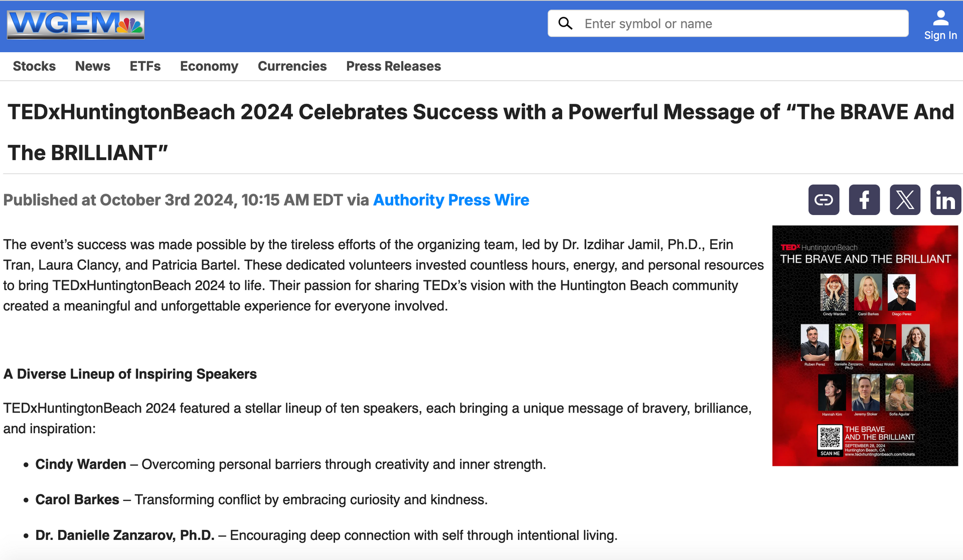Click Cindy Warden's photo in the poster
The height and width of the screenshot is (560, 963).
click(834, 292)
